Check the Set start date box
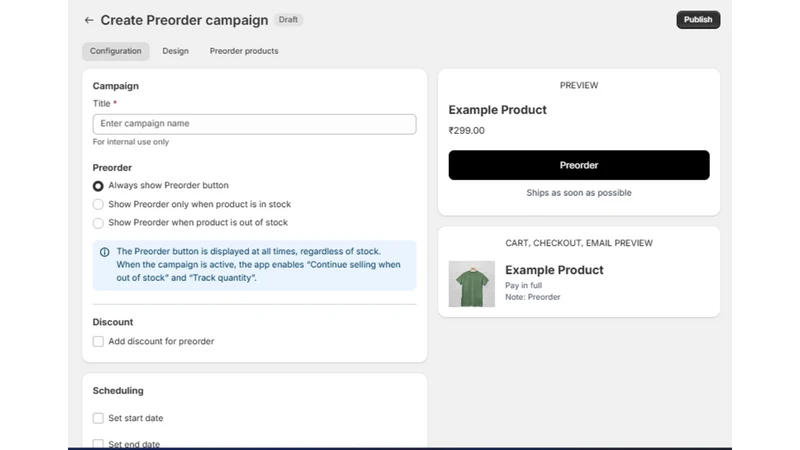Screen dimensions: 800x450 [98, 418]
